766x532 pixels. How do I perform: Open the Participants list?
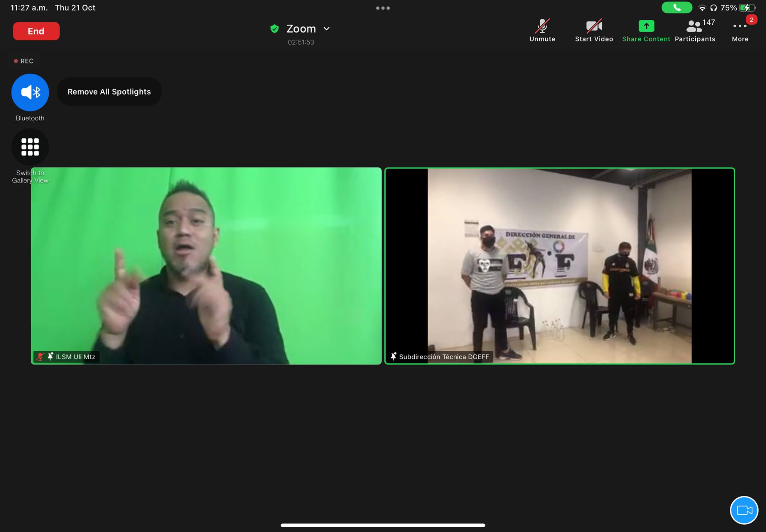695,30
